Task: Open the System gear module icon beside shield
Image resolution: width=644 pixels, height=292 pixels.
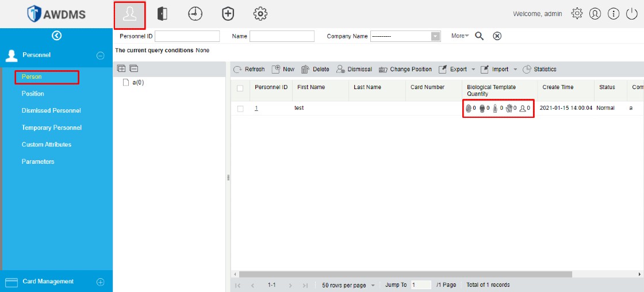Action: 260,14
